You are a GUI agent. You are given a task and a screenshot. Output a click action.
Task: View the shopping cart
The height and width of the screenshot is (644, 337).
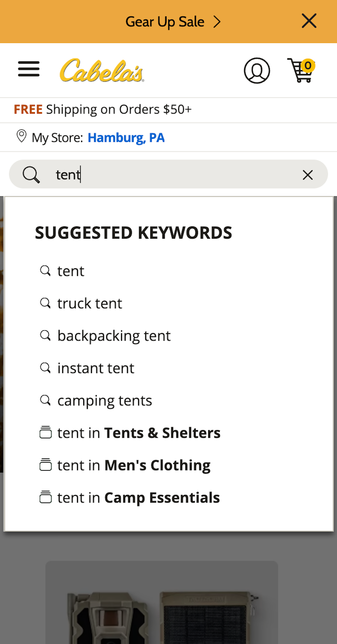pyautogui.click(x=300, y=70)
